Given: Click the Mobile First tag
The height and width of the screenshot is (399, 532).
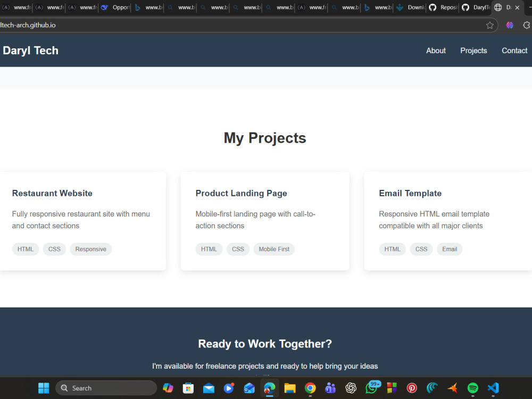Looking at the screenshot, I should 274,249.
